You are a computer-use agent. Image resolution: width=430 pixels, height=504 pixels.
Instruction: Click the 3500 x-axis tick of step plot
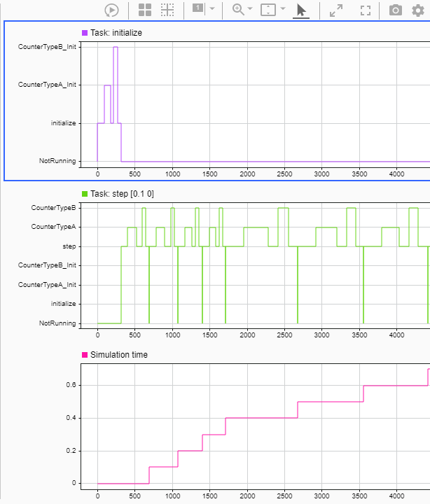pyautogui.click(x=359, y=335)
